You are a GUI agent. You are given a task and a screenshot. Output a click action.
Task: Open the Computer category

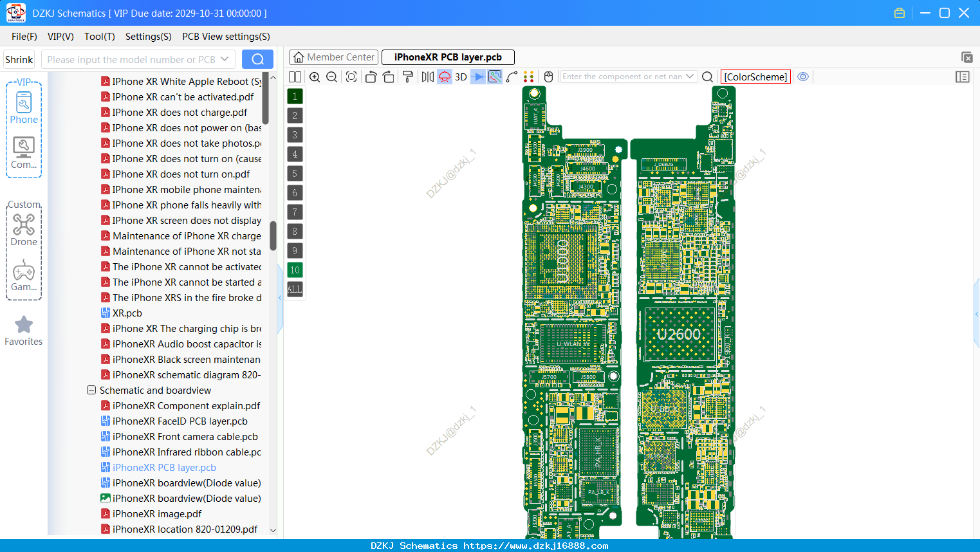(x=24, y=153)
